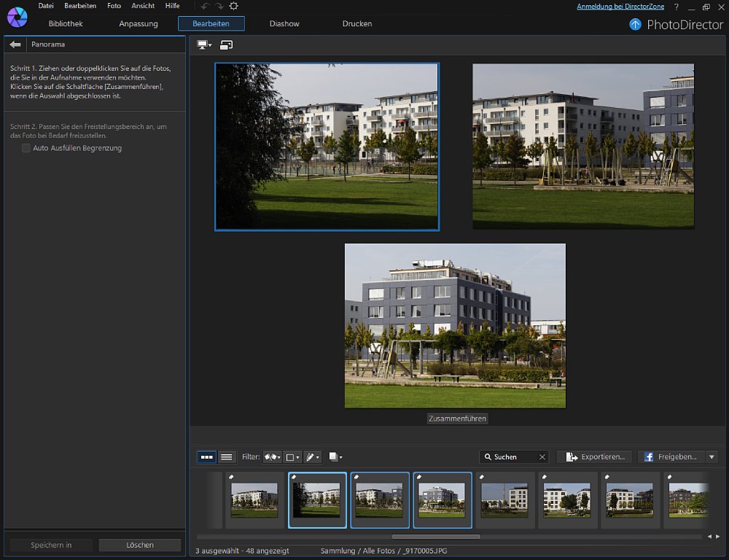Click the tag marker on the blue building thumbnail
Viewport: 729px width, 560px height.
419,477
